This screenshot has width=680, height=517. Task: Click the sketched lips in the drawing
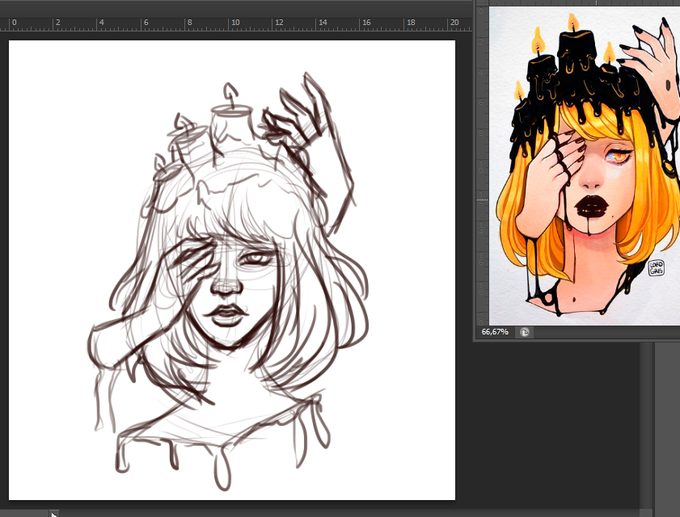point(226,314)
